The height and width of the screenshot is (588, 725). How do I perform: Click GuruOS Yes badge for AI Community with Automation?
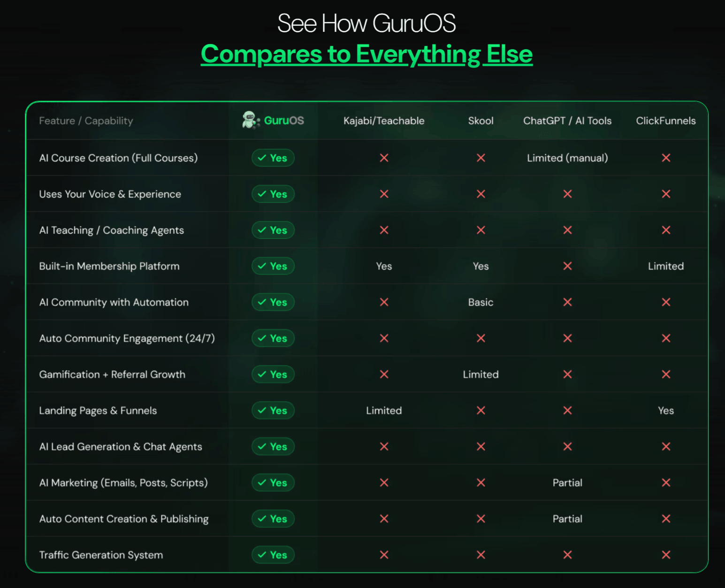[273, 302]
